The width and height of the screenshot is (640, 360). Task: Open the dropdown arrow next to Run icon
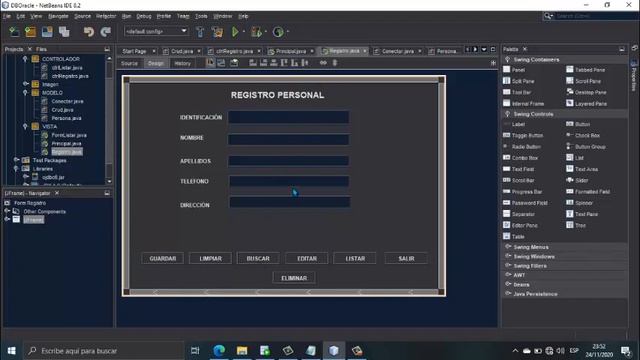(244, 31)
